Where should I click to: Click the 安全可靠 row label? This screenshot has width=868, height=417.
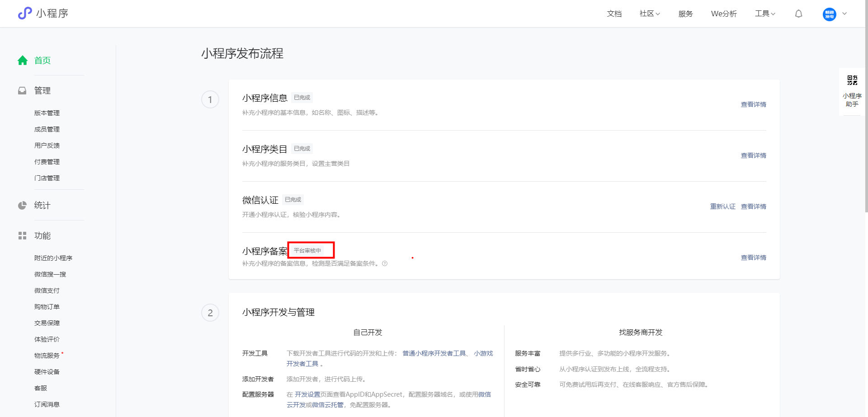point(528,384)
